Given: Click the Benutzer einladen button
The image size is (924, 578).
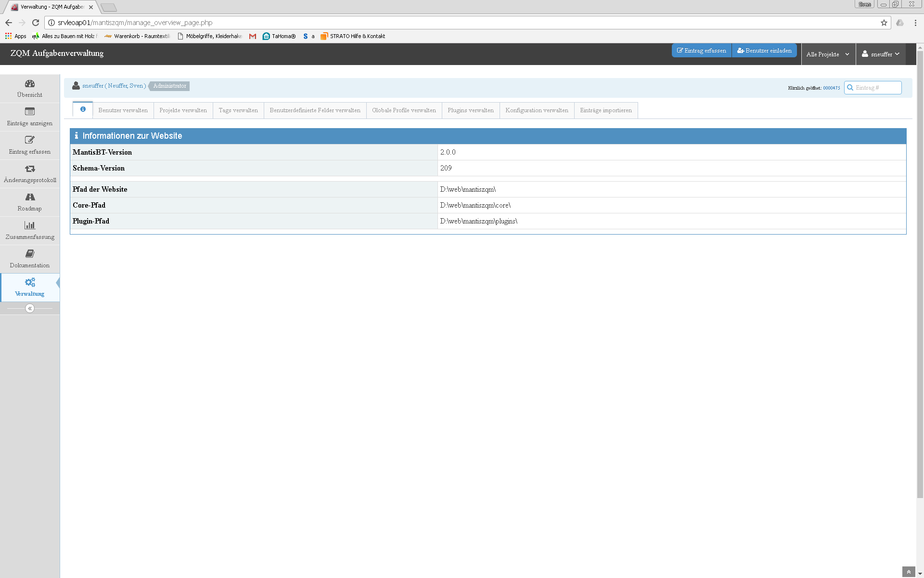Looking at the screenshot, I should 764,51.
